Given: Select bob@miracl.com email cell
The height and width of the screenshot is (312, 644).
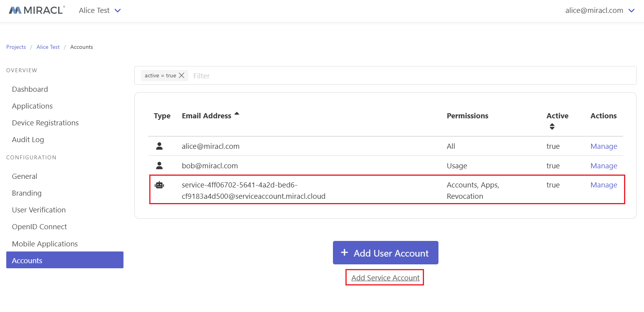Looking at the screenshot, I should coord(210,166).
